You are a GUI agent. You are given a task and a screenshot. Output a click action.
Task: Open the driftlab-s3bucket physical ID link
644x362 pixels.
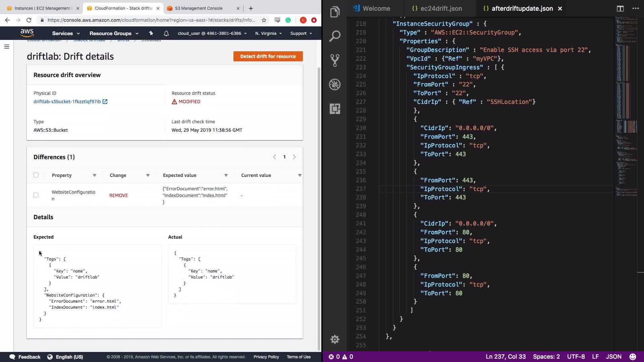67,102
